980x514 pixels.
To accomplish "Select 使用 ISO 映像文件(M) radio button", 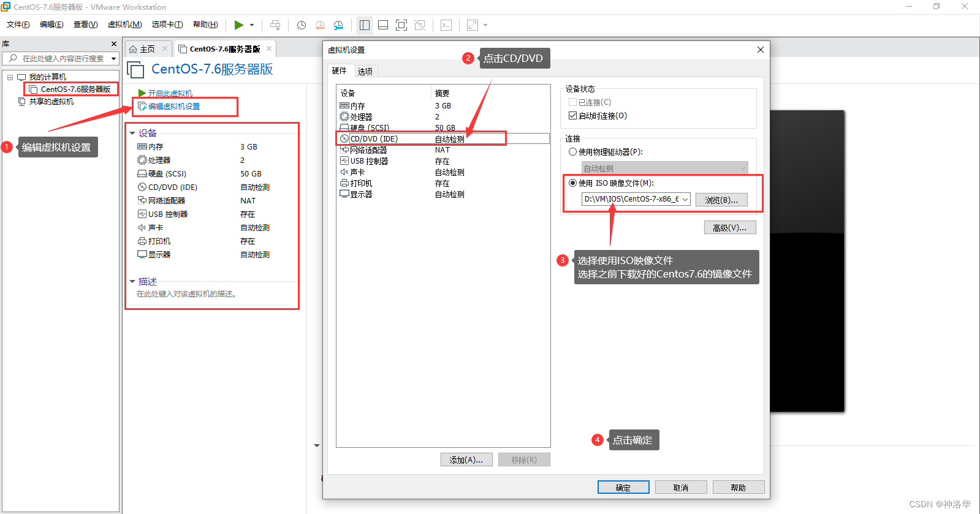I will pos(572,183).
